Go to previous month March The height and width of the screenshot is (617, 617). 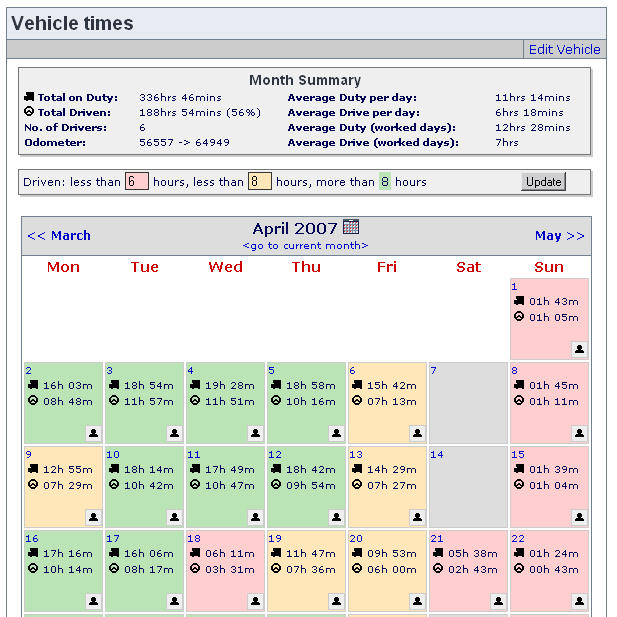(59, 236)
